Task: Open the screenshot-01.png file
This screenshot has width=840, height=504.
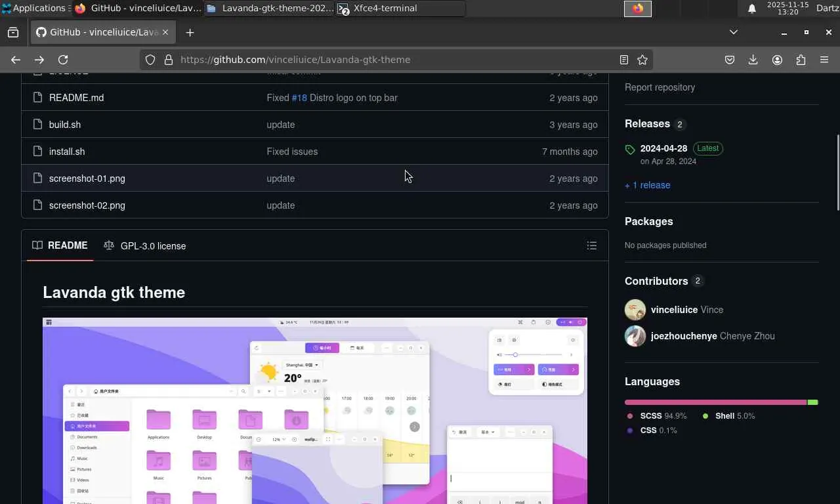Action: [87, 178]
